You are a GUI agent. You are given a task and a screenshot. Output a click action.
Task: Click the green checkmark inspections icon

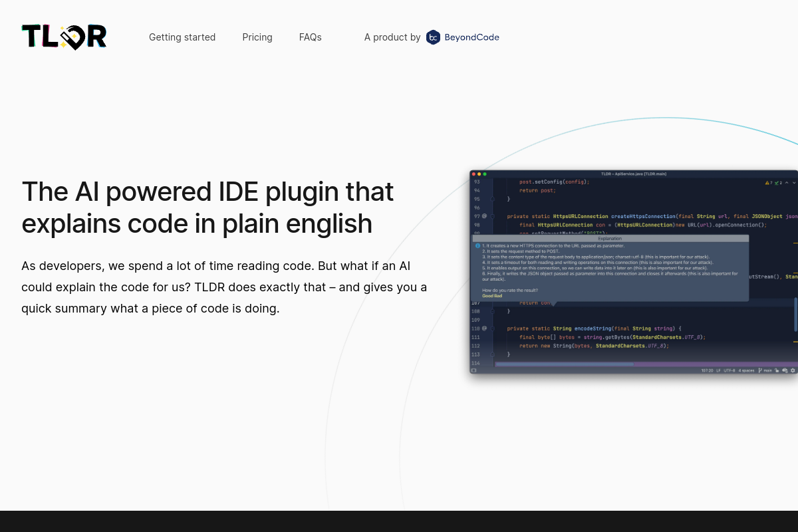[777, 183]
